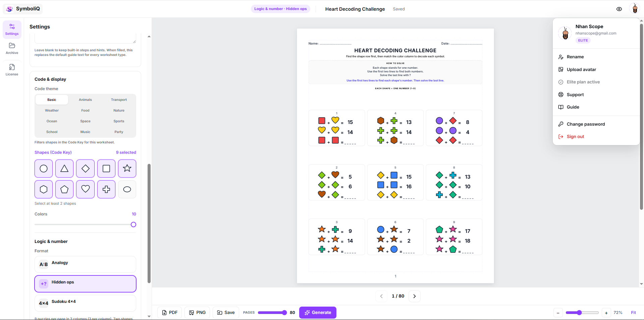The width and height of the screenshot is (644, 320).
Task: Click Elite plan active entry
Action: pos(596,82)
